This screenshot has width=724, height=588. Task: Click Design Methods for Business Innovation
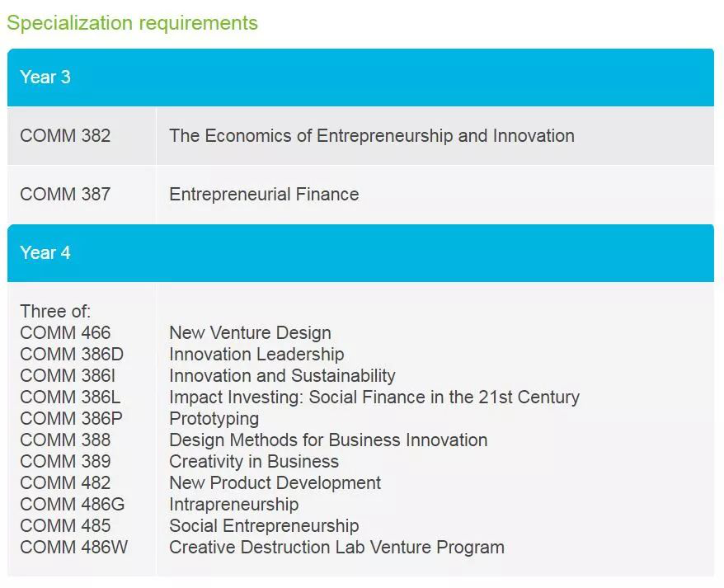click(327, 440)
